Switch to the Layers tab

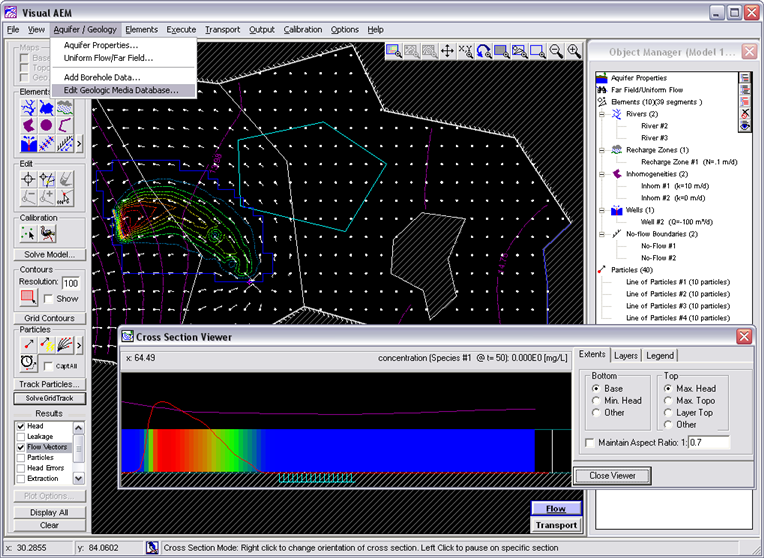tap(626, 355)
